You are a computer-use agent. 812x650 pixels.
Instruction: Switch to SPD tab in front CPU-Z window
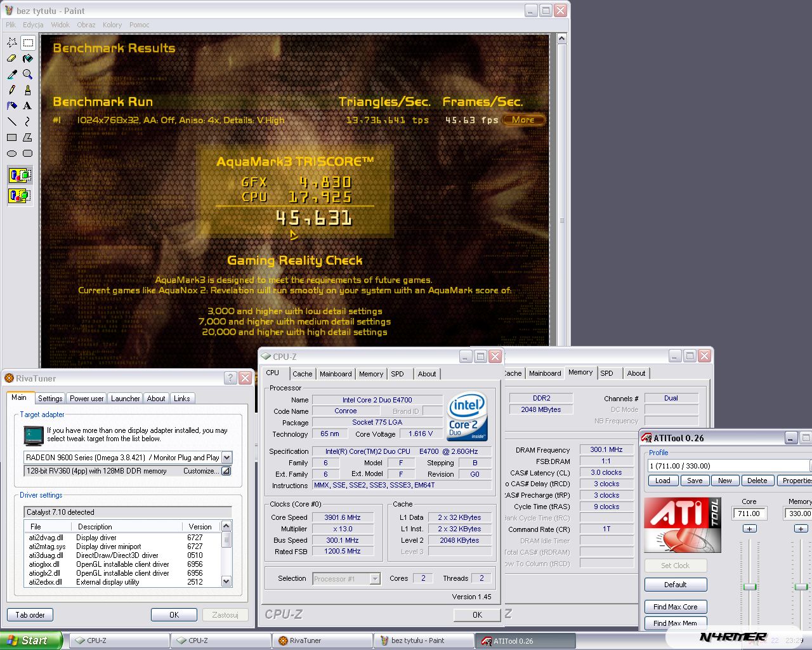(x=397, y=374)
